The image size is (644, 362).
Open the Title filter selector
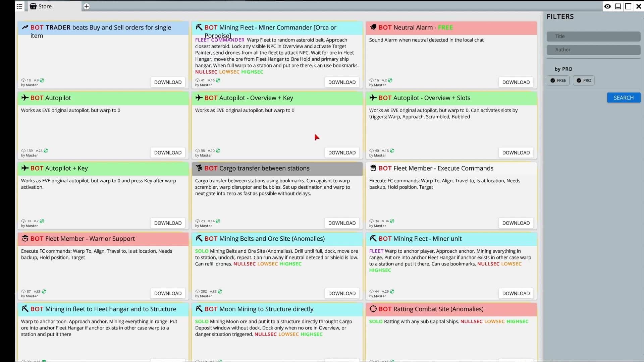593,36
